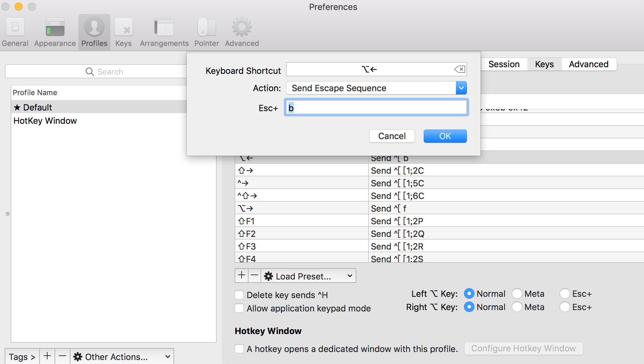Click the Keyboard Shortcut field

376,69
